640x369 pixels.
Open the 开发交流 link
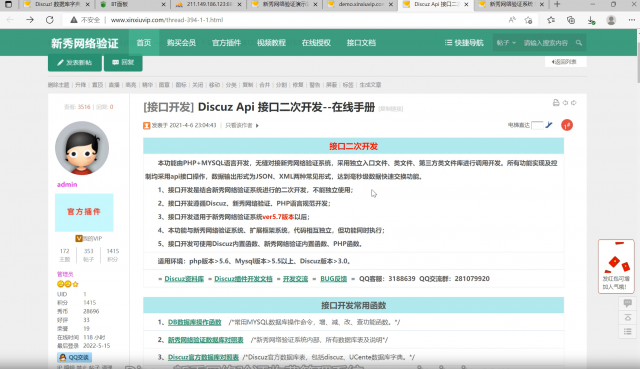click(x=296, y=278)
